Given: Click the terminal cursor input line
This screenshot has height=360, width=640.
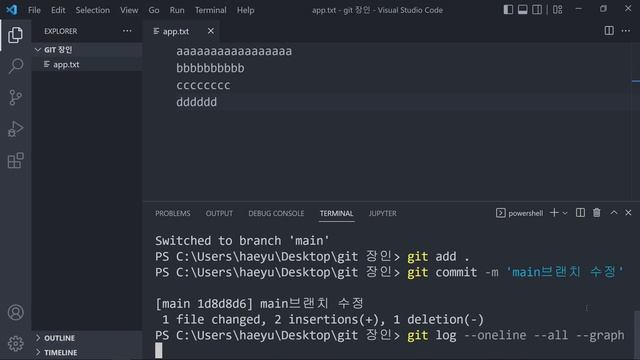Looking at the screenshot, I should point(159,350).
